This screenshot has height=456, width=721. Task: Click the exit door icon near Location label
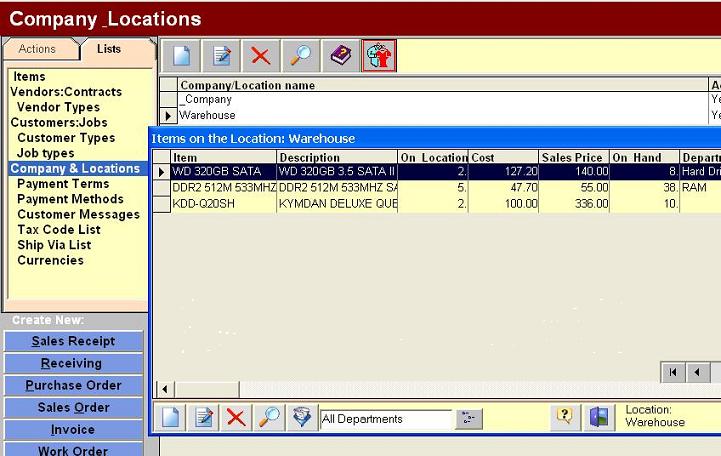click(x=598, y=417)
